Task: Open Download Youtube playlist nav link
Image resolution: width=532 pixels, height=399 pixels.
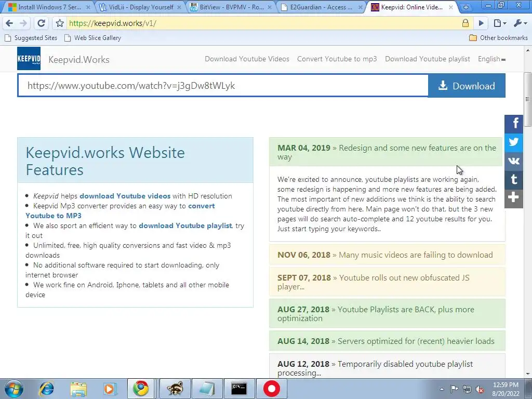Action: coord(428,59)
